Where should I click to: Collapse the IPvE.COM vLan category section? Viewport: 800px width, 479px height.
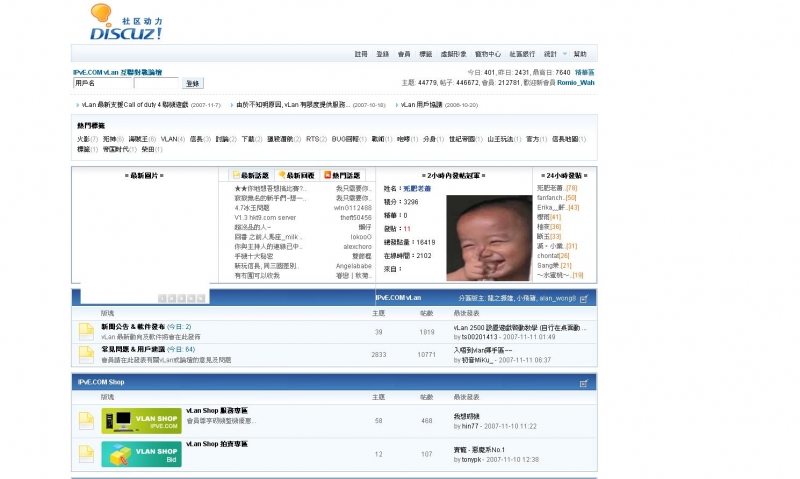pyautogui.click(x=583, y=298)
